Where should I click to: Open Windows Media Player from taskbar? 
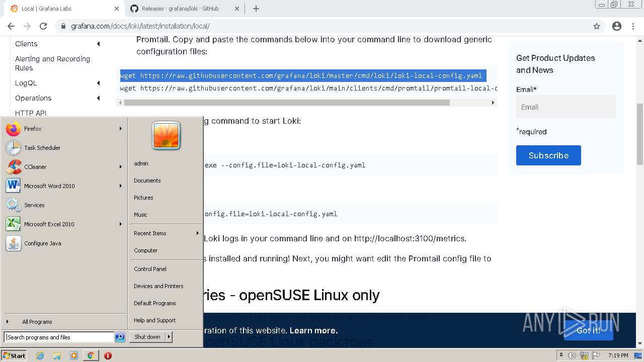(74, 355)
